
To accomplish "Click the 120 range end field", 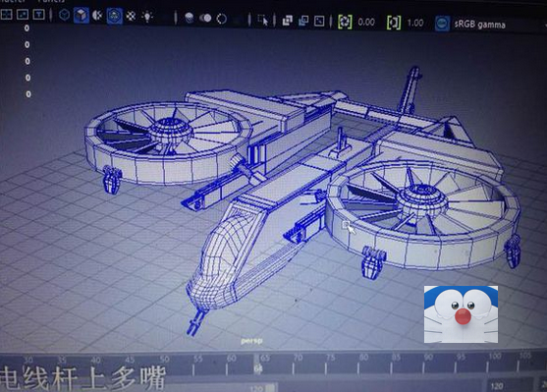I will tap(497, 386).
